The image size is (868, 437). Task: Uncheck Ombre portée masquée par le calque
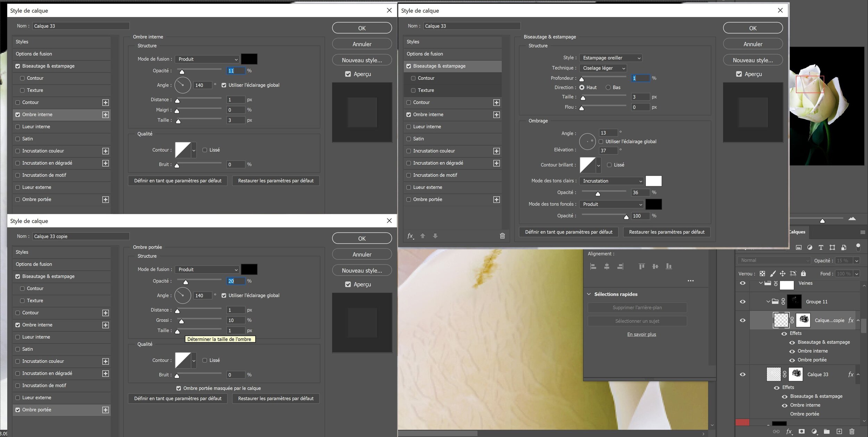(178, 388)
